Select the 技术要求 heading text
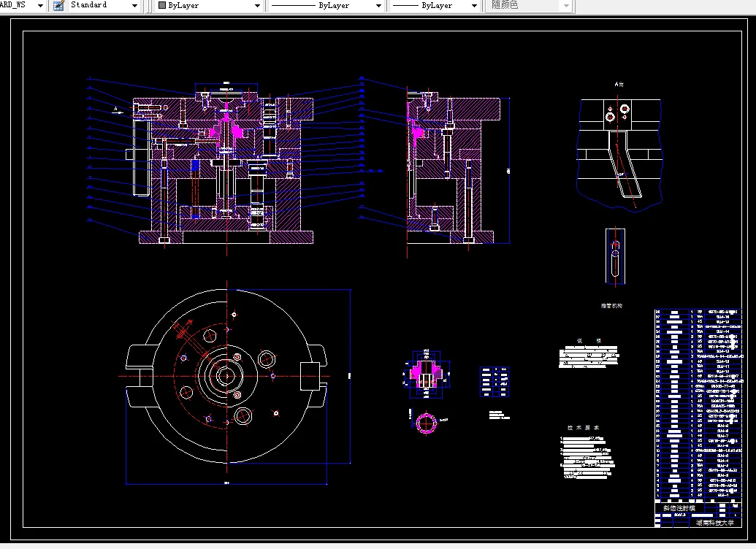This screenshot has height=549, width=756. tap(583, 428)
